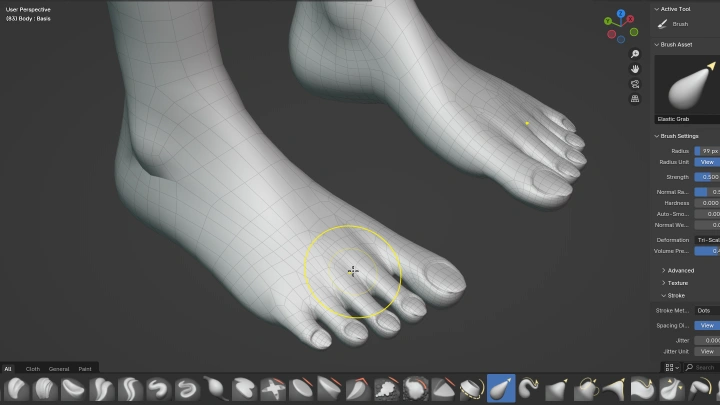Viewport: 720px width, 405px height.
Task: Select the first brush in the asset shelf
Action: pos(17,389)
